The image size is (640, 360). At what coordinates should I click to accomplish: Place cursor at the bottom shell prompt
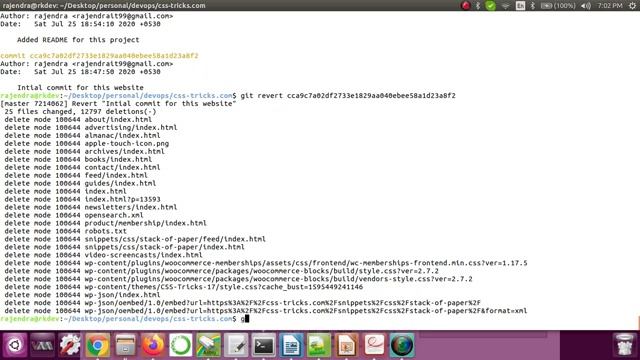pyautogui.click(x=247, y=318)
